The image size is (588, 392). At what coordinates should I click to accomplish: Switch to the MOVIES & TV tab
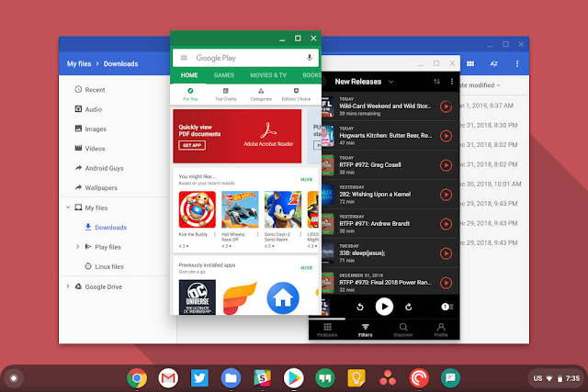coord(268,75)
